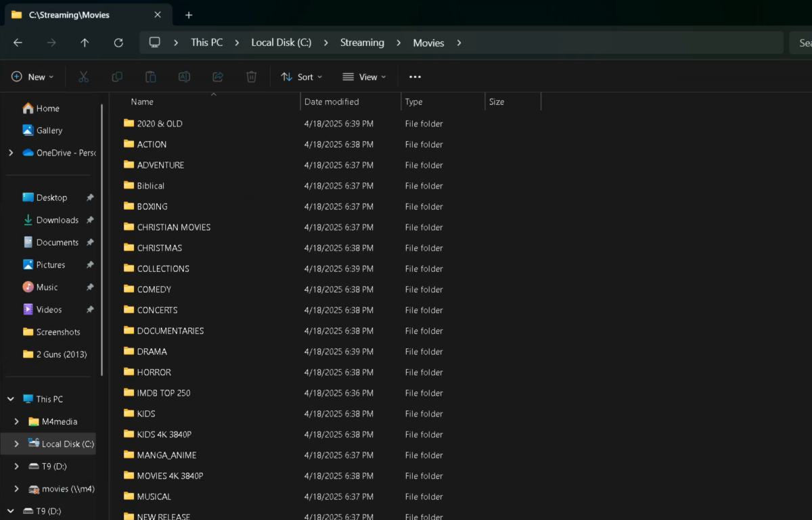Open the Sort dropdown
The image size is (812, 520).
pos(301,76)
